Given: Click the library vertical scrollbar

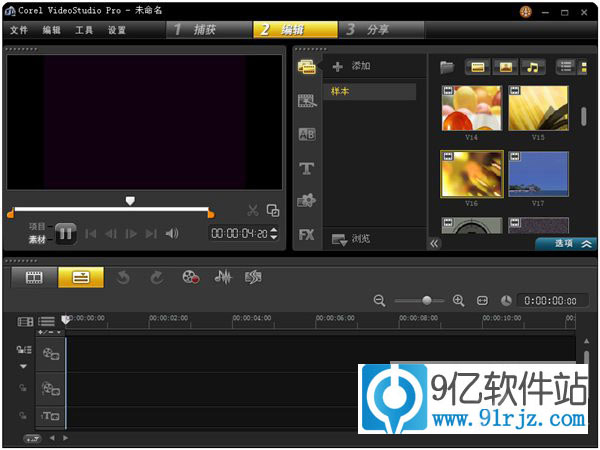Looking at the screenshot, I should tap(584, 116).
